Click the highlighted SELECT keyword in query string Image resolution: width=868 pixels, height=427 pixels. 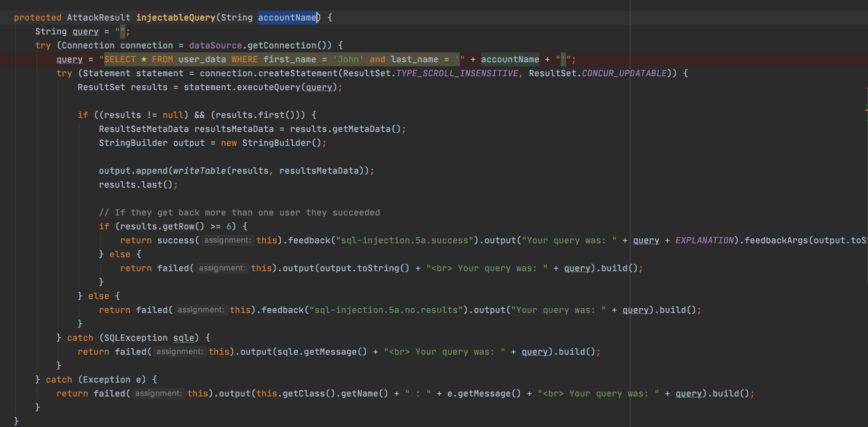[x=120, y=60]
